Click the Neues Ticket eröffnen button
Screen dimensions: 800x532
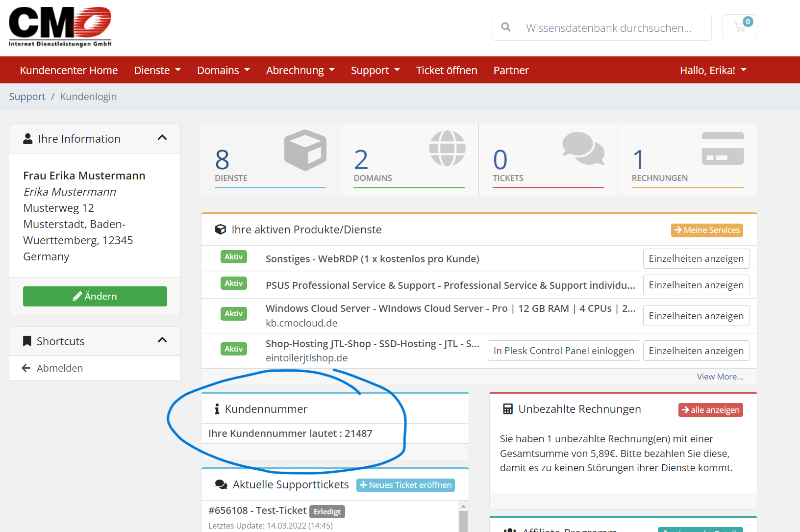(405, 484)
